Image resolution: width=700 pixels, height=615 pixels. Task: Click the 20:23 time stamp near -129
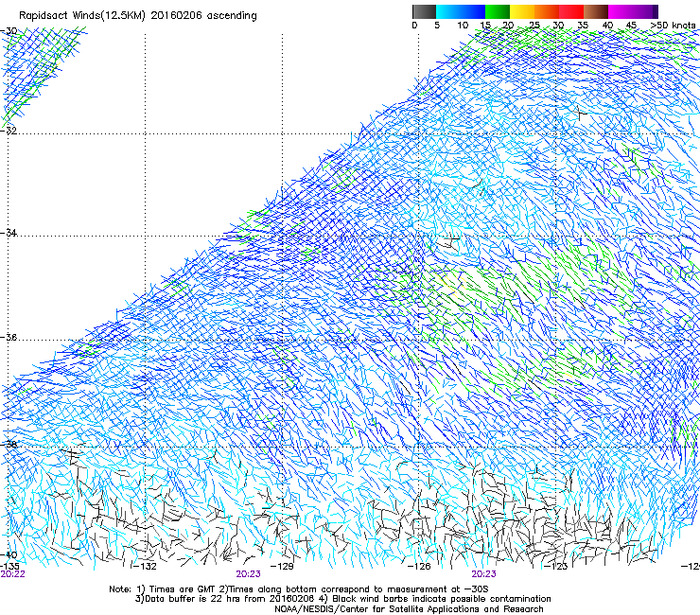[x=248, y=574]
